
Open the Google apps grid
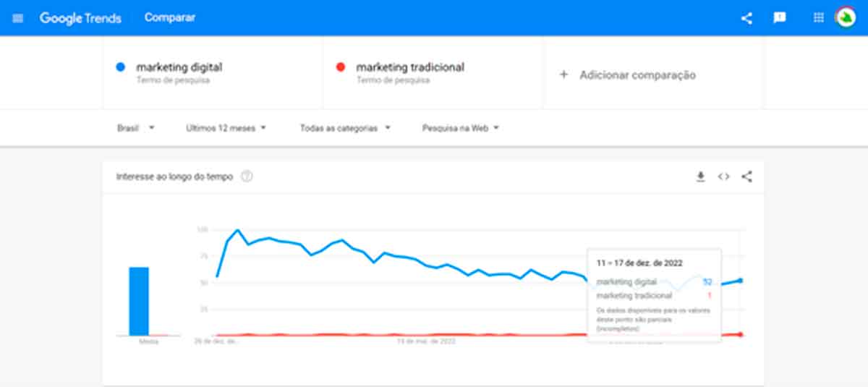pos(819,18)
